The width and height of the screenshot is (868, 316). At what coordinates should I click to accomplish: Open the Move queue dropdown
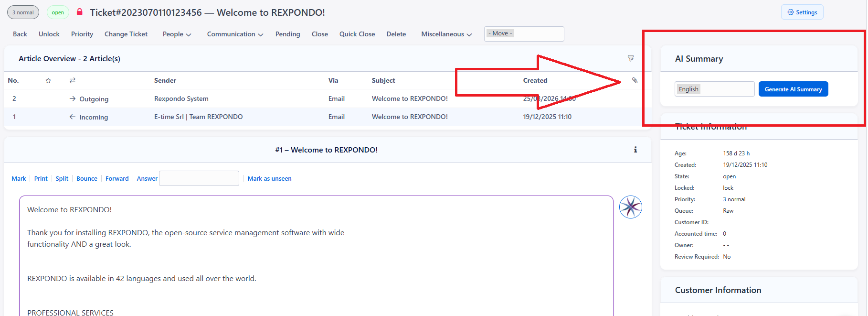coord(524,34)
